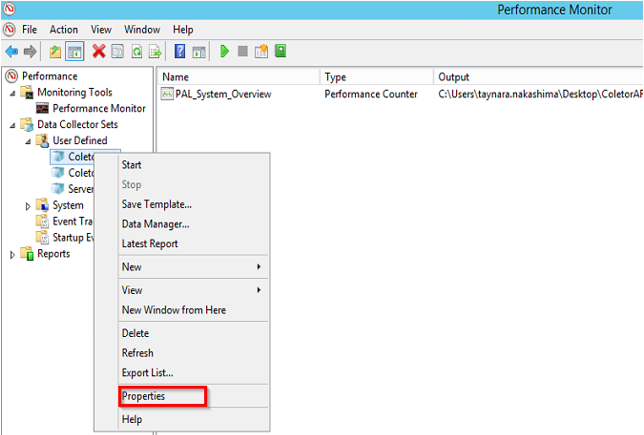Click the C:\Users\taynara.nakashima output path
This screenshot has height=435, width=644.
540,94
